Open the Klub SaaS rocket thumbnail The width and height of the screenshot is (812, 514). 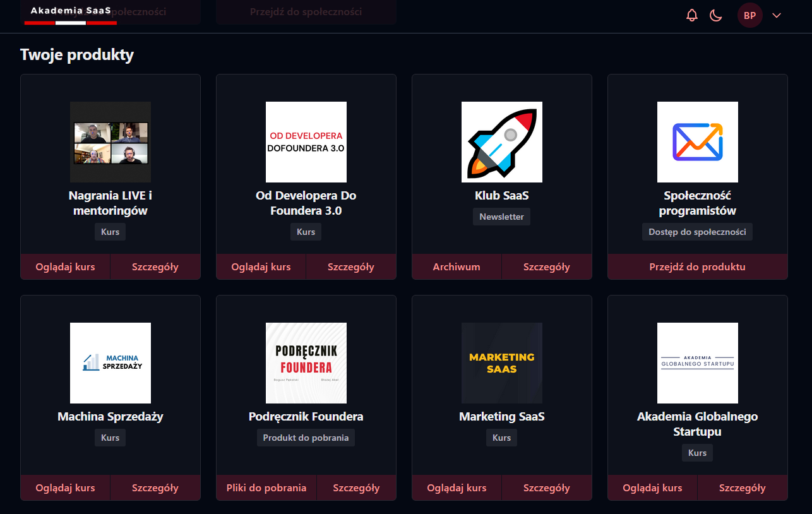click(x=501, y=142)
